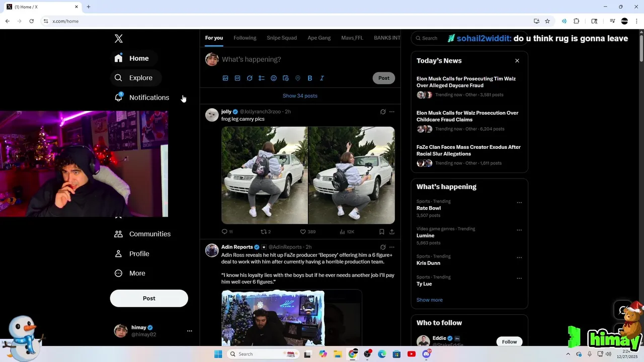Open more options for Lumine trend
This screenshot has width=644, height=362.
[519, 230]
